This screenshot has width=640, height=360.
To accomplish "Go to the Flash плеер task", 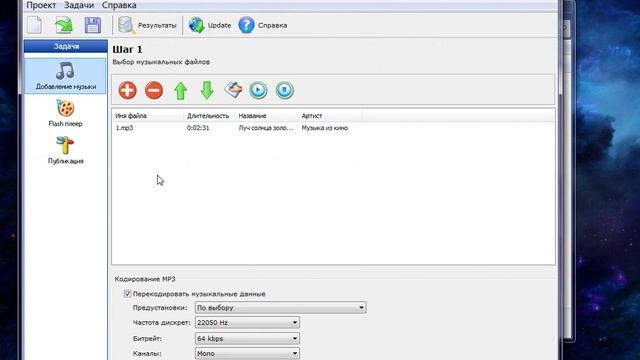I will 65,113.
